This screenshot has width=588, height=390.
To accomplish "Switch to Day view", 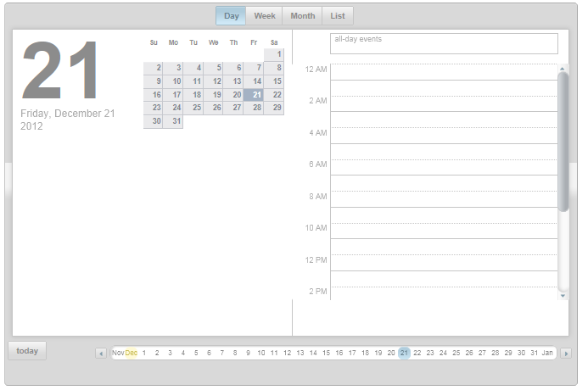I will click(x=231, y=16).
